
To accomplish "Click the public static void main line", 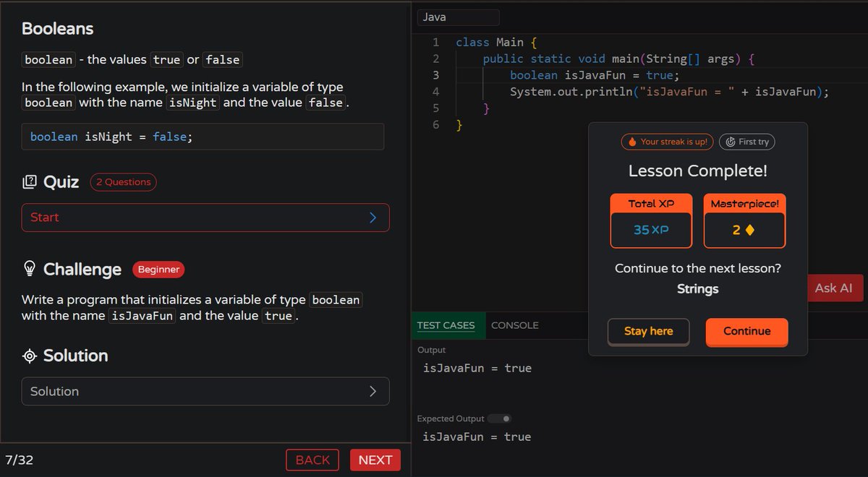I will (x=618, y=59).
